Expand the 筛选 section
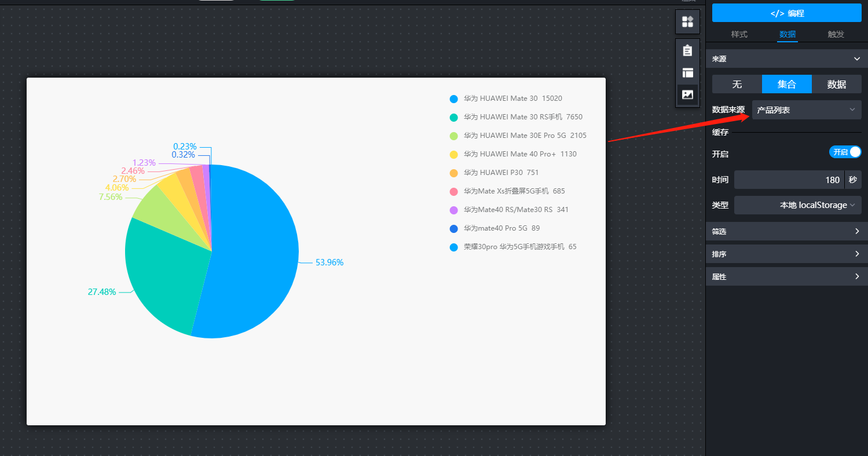Image resolution: width=868 pixels, height=456 pixels. (x=786, y=231)
